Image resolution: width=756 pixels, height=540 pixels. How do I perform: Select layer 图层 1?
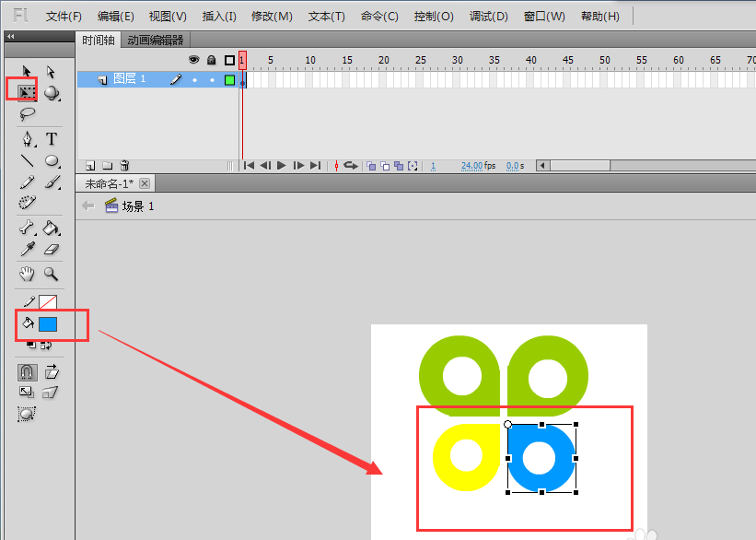[x=129, y=78]
